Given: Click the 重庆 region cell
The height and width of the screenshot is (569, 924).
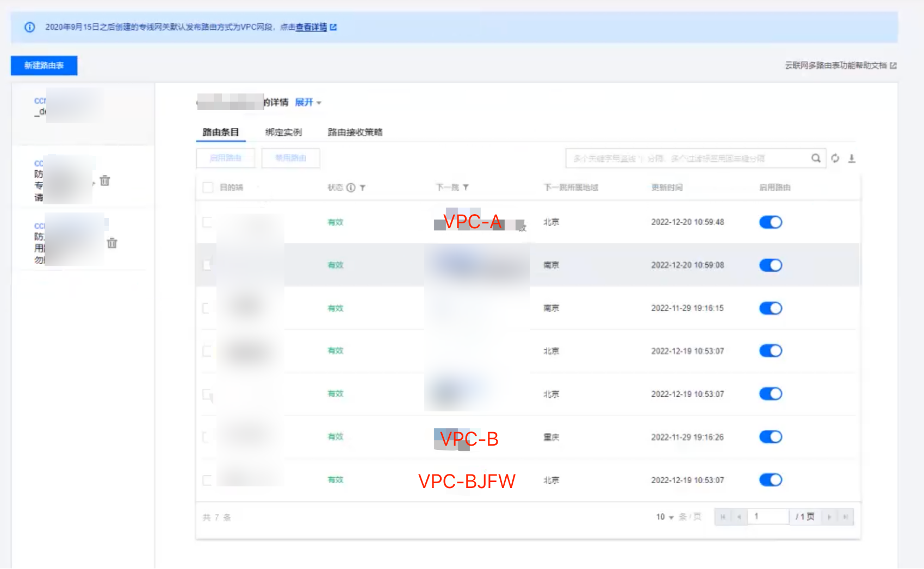Looking at the screenshot, I should point(551,437).
